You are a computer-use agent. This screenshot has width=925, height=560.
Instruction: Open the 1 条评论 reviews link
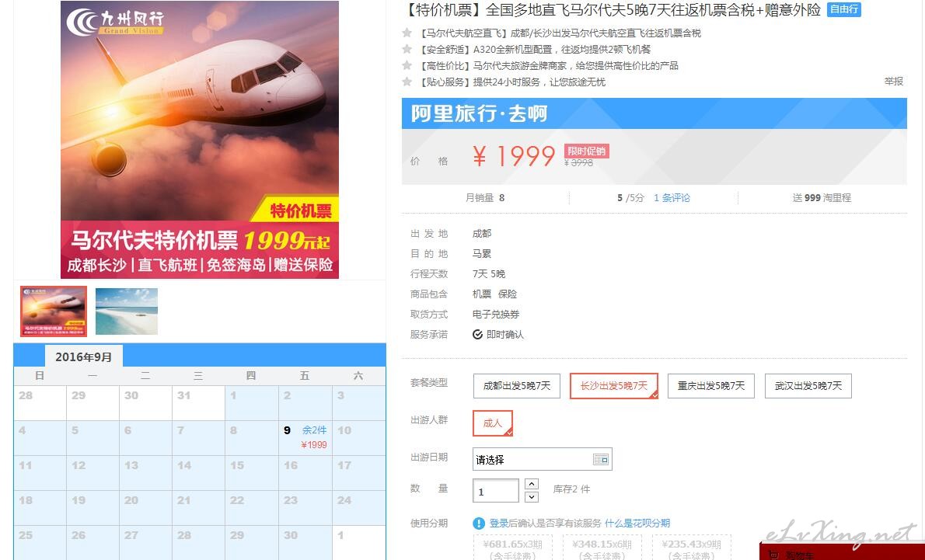pos(672,197)
